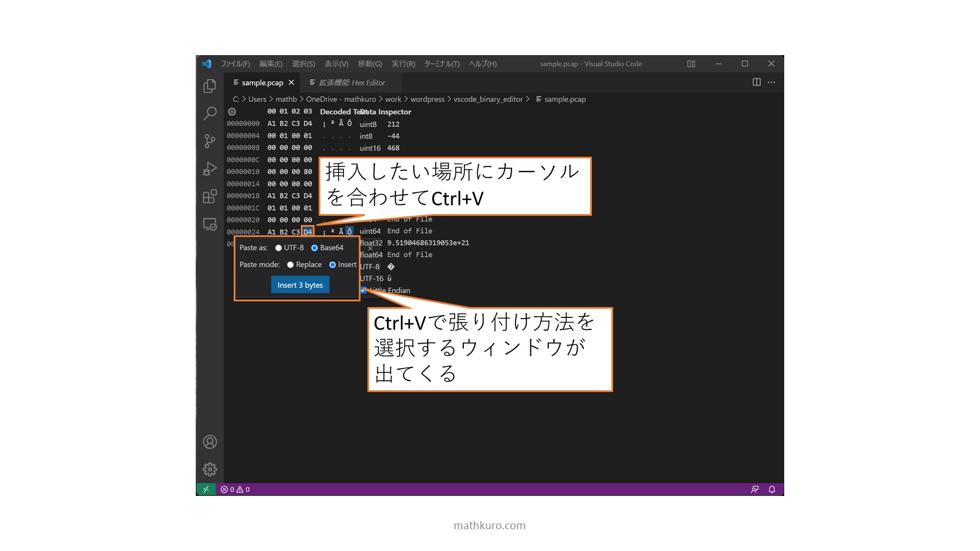The width and height of the screenshot is (980, 551).
Task: Open the 編集(E) menu
Action: pos(271,64)
